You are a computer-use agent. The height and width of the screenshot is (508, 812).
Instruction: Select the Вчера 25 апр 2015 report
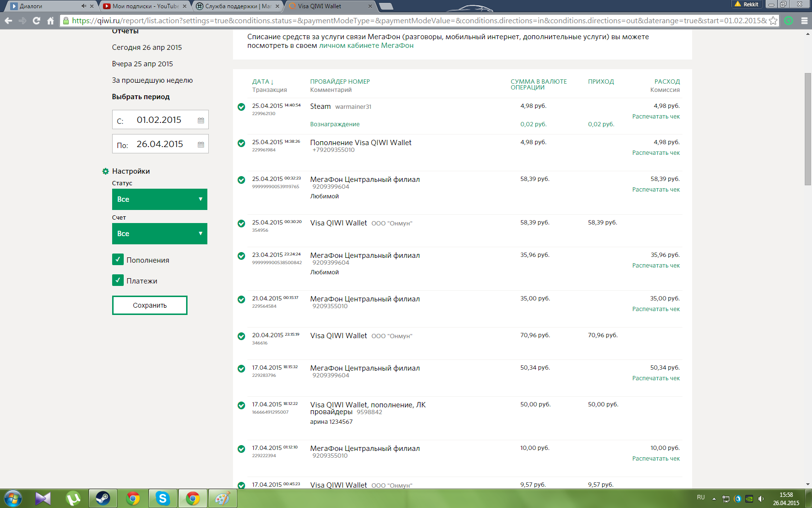click(x=142, y=64)
